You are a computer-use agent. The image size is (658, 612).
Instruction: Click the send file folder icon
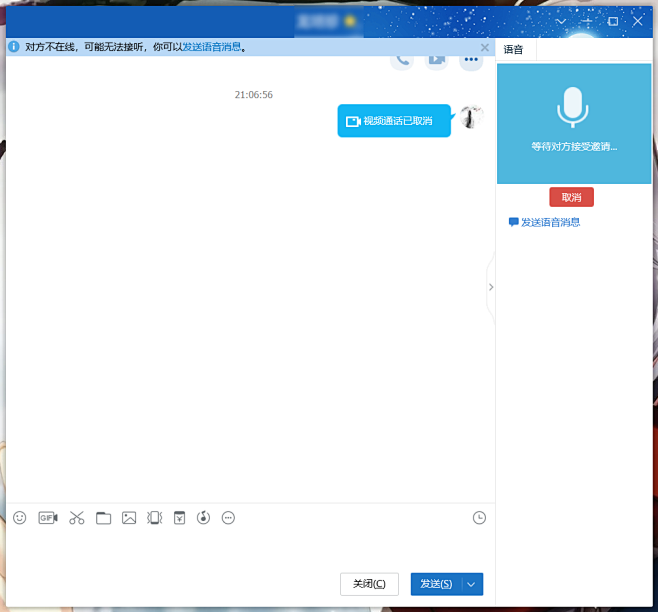pyautogui.click(x=103, y=518)
